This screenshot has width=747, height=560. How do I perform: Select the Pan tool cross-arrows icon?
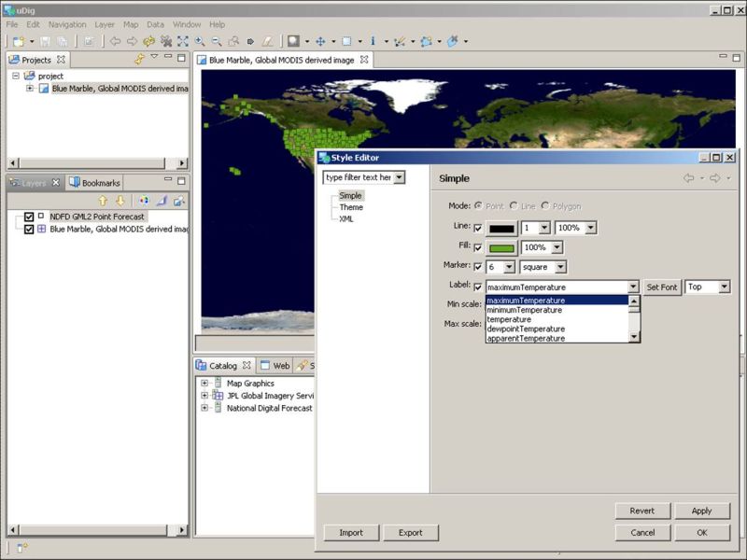(x=320, y=41)
